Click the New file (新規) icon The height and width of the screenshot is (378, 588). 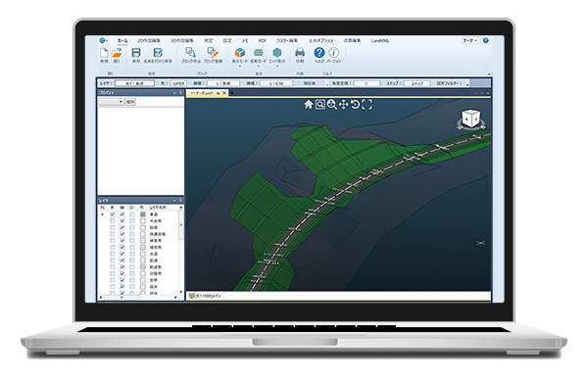pyautogui.click(x=104, y=53)
